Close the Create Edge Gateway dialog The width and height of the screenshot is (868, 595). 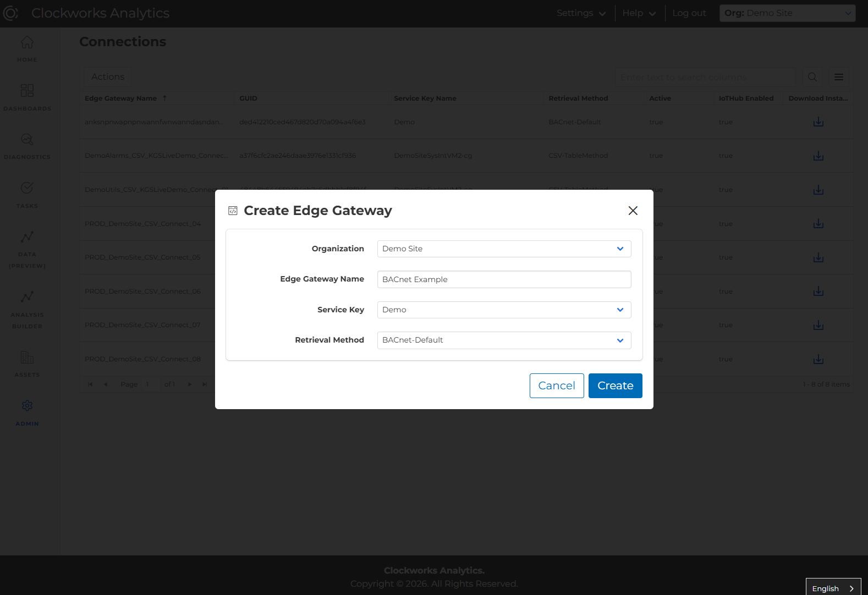(633, 211)
